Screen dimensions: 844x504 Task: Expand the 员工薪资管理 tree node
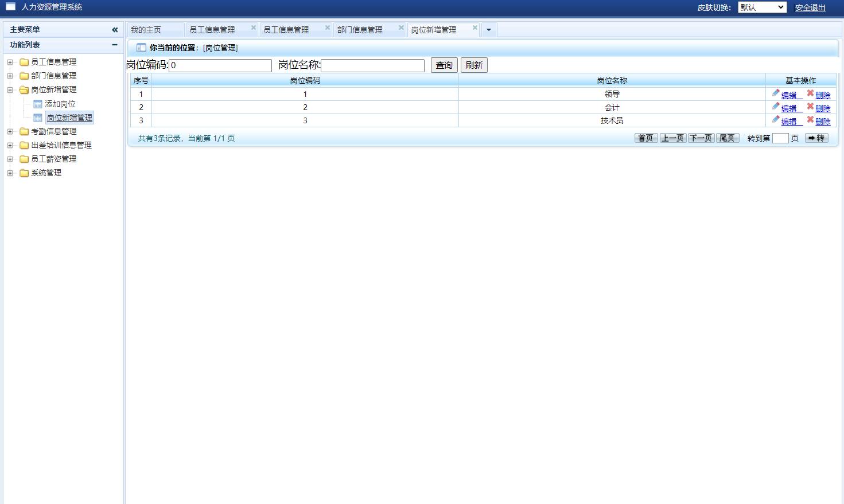(10, 159)
